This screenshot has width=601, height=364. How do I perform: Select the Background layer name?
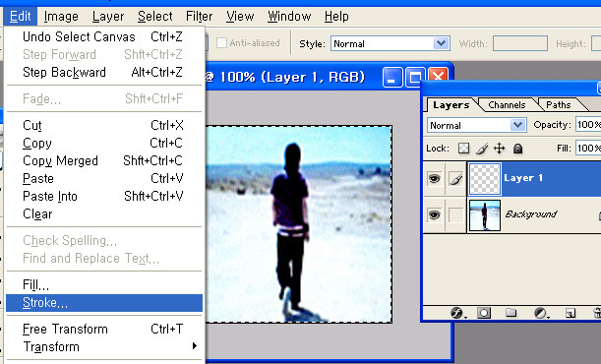pyautogui.click(x=531, y=214)
